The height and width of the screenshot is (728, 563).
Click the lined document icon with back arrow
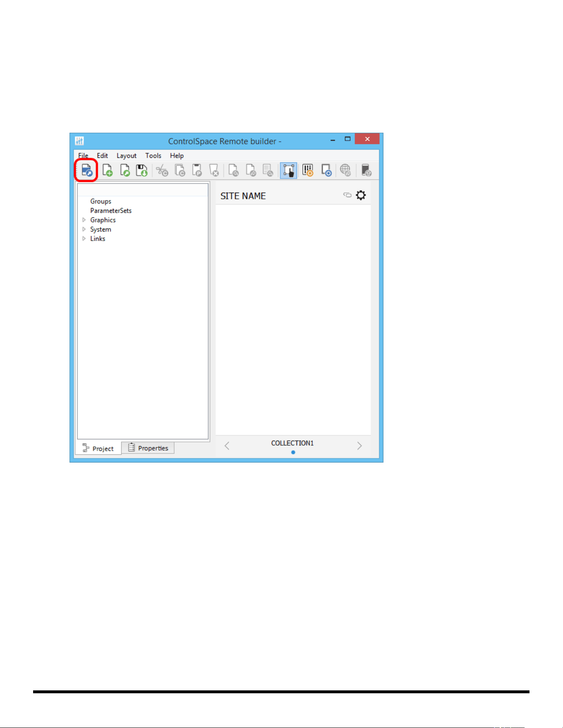pos(268,170)
